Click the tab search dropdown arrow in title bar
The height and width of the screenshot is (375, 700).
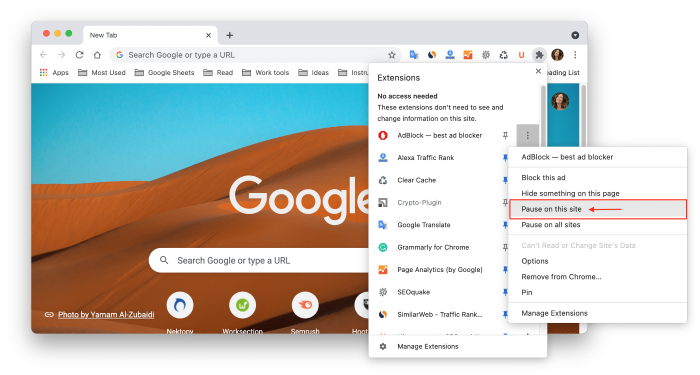click(575, 35)
